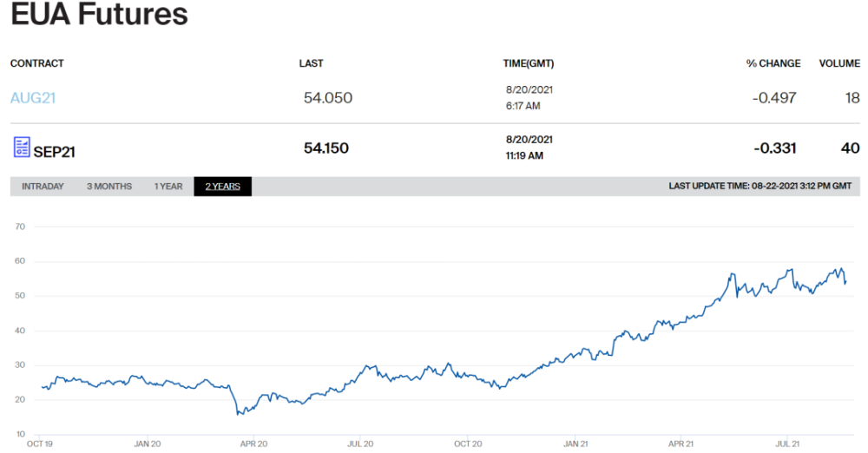
Task: Click the AUG21 last price 54.050
Action: pos(328,98)
